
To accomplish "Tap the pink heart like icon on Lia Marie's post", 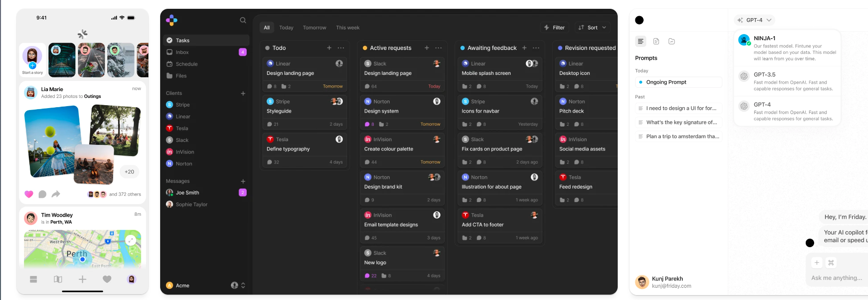I will tap(29, 194).
